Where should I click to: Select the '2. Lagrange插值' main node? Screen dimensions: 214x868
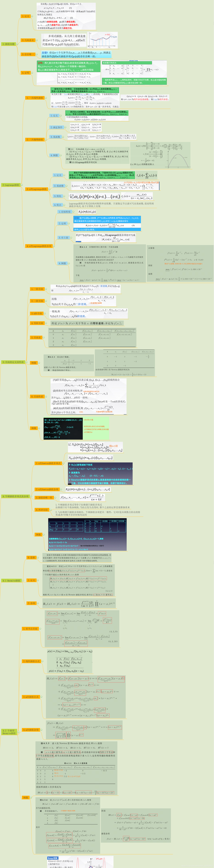point(11,185)
